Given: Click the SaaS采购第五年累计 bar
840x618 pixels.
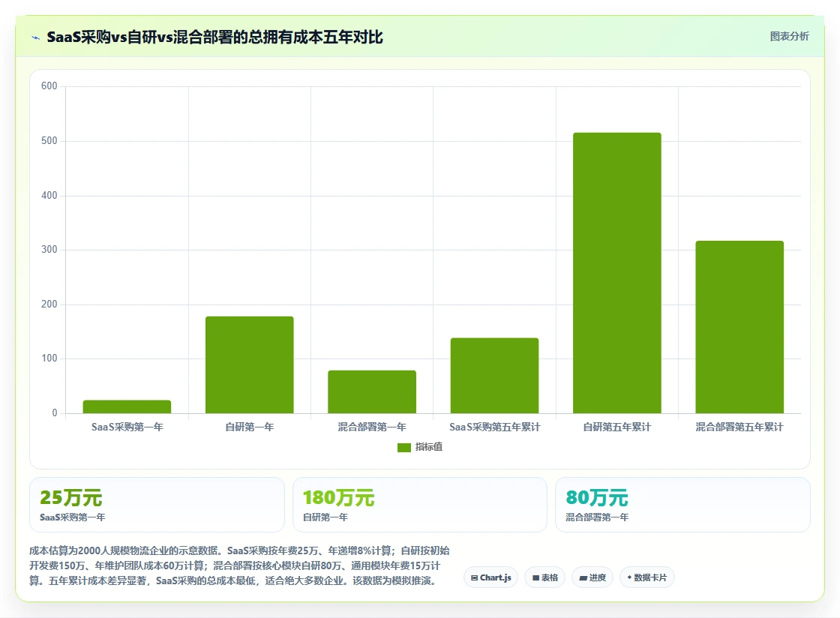Looking at the screenshot, I should (x=494, y=376).
